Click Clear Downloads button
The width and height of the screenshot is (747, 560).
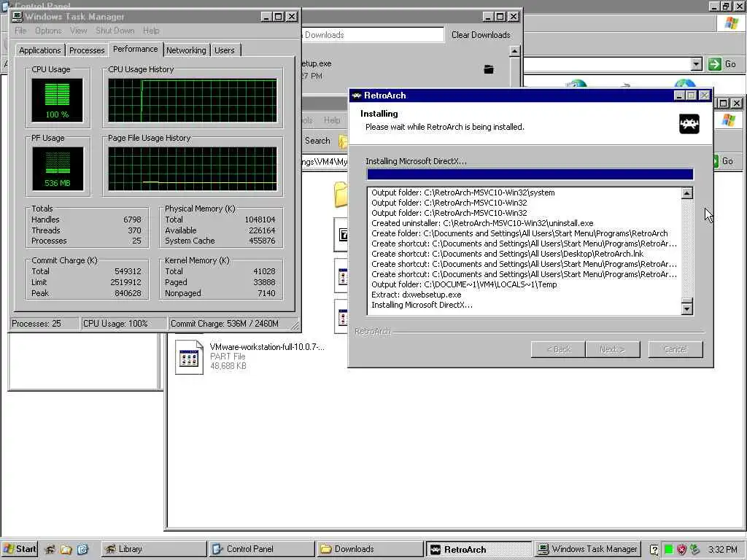[481, 35]
